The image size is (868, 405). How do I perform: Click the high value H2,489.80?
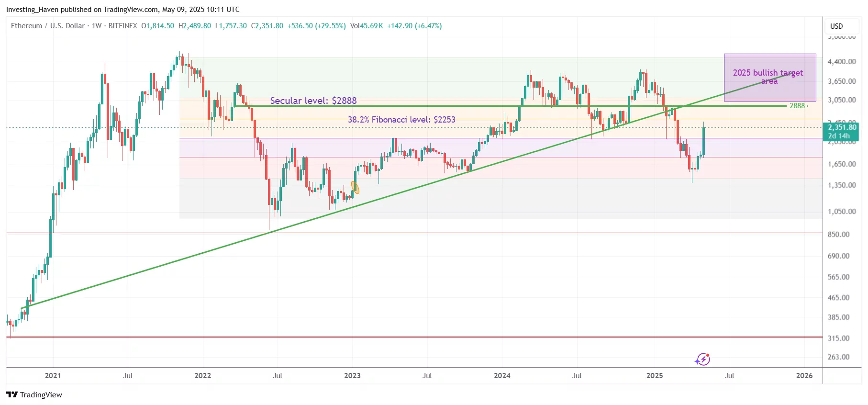click(195, 26)
